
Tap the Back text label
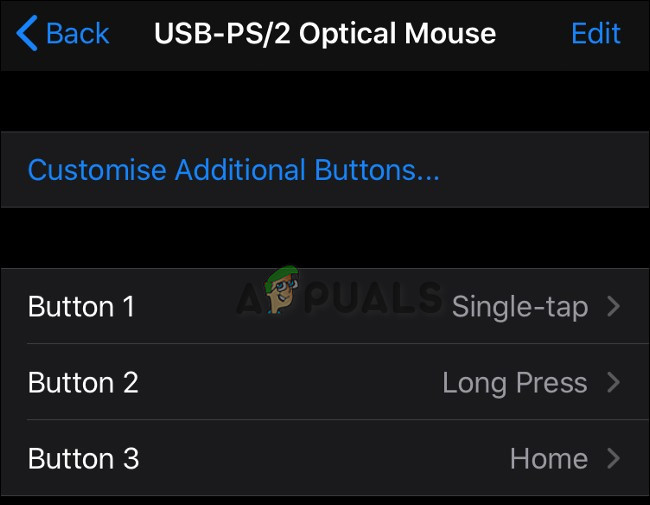(78, 33)
